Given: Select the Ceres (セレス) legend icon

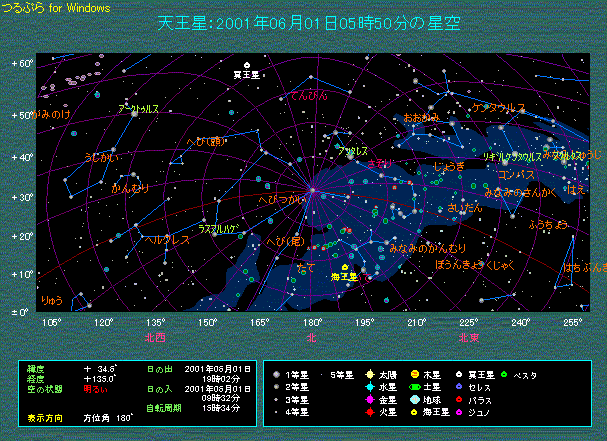Looking at the screenshot, I should tap(459, 385).
